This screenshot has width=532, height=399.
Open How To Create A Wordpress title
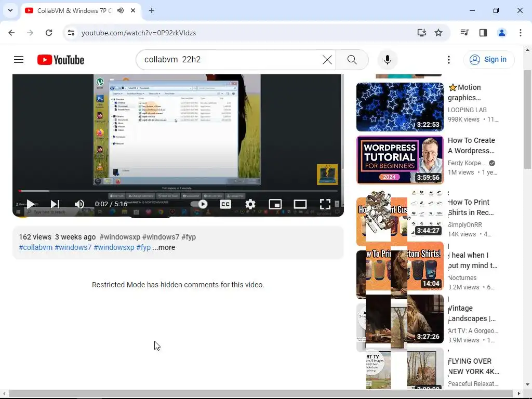(x=471, y=145)
